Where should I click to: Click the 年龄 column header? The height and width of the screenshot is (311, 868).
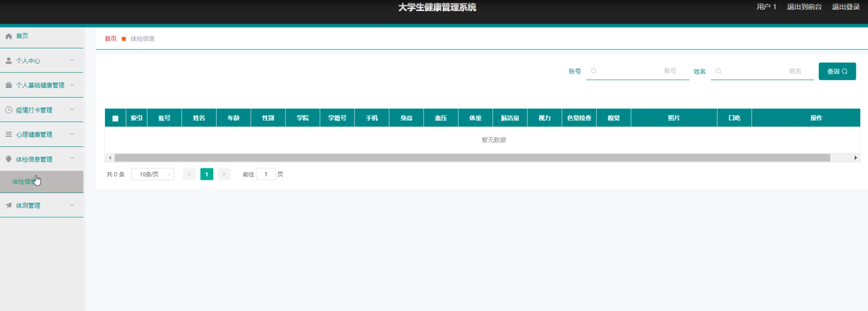point(233,118)
